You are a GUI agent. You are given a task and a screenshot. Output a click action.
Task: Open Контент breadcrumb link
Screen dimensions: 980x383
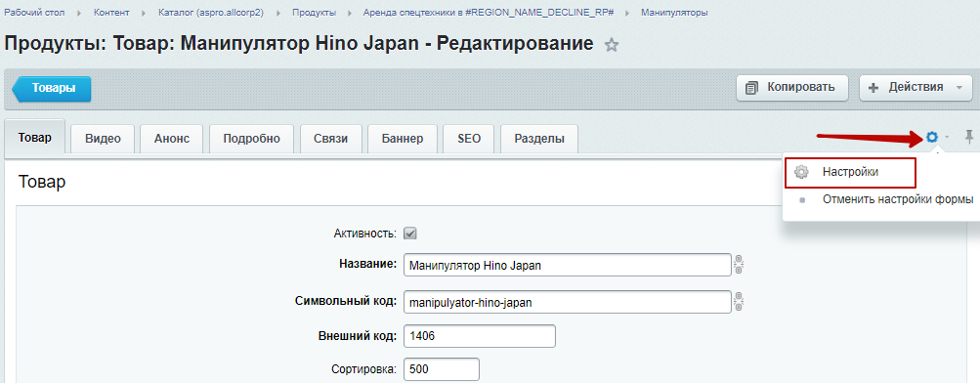tap(111, 13)
